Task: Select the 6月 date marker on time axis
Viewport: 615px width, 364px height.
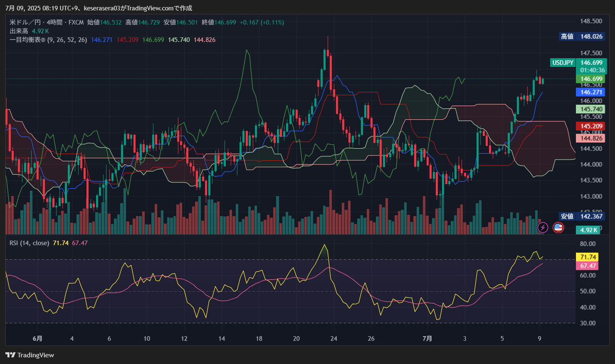Action: (x=37, y=339)
